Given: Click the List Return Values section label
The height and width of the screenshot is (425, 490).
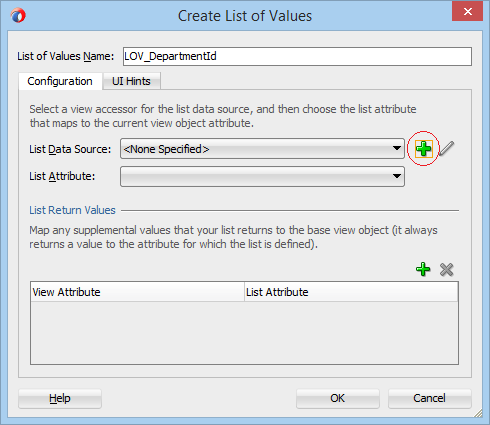Looking at the screenshot, I should [72, 210].
